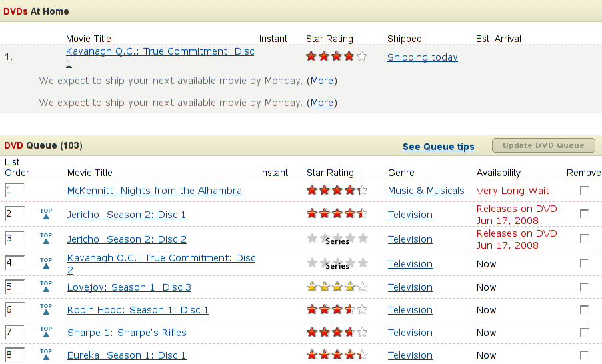This screenshot has height=364, width=602.
Task: Click TOP arrow for Eureka Season 1 Disc 1
Action: point(46,355)
